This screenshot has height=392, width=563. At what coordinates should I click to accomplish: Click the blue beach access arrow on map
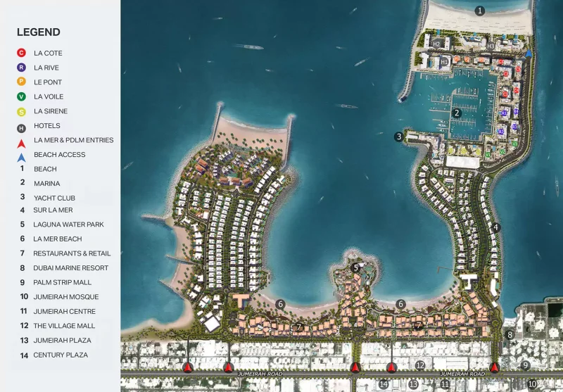(x=529, y=53)
